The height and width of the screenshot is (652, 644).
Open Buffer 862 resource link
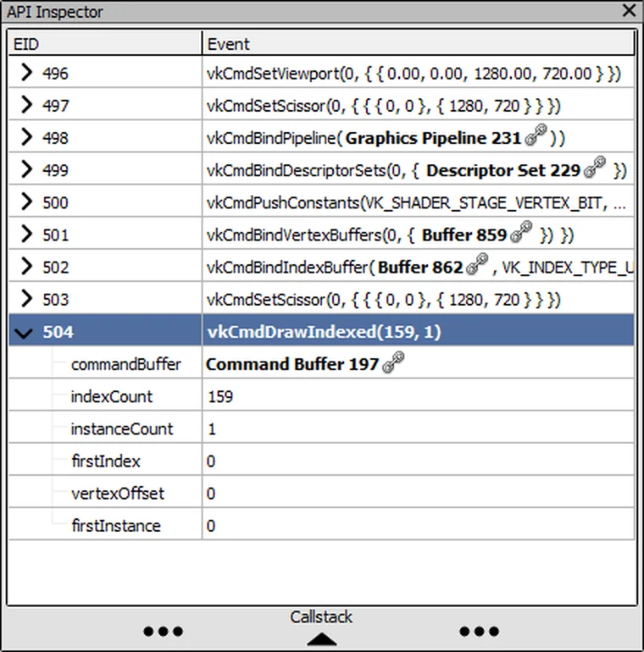(x=420, y=267)
